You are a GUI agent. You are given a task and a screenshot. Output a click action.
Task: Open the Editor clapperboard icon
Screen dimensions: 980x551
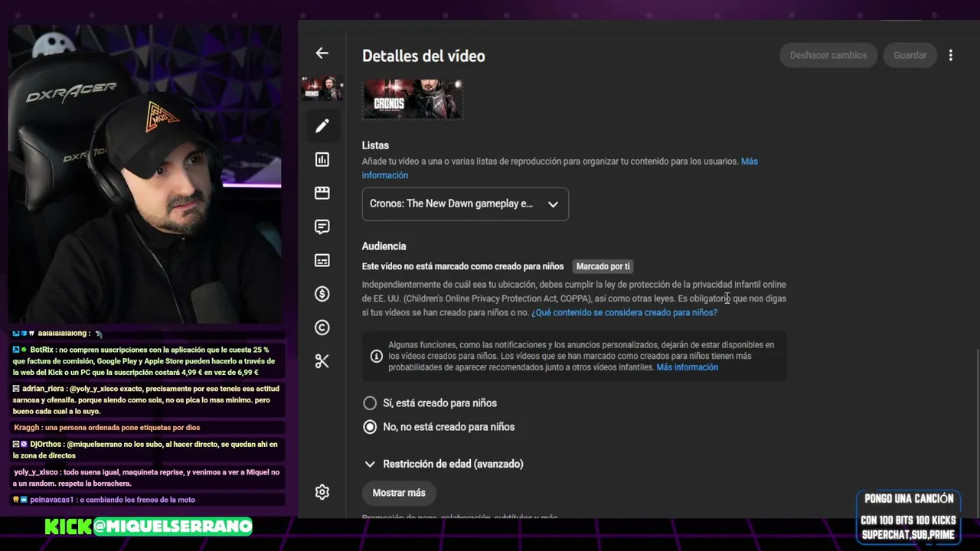click(x=322, y=193)
